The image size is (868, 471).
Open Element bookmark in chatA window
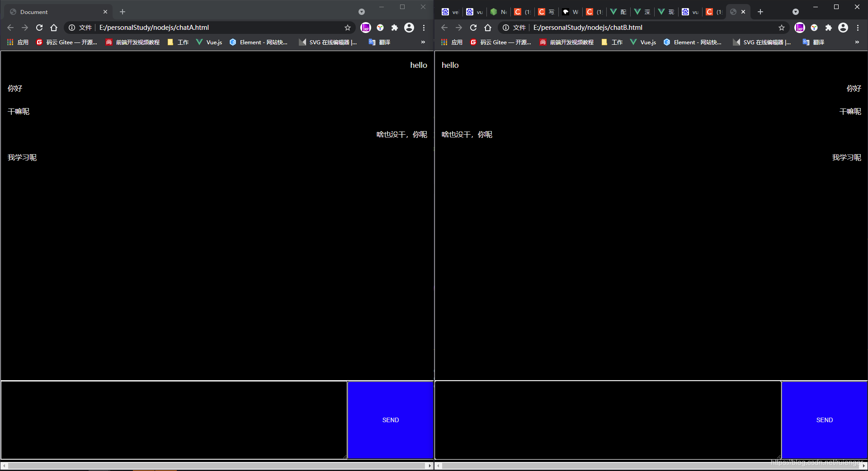coord(259,42)
